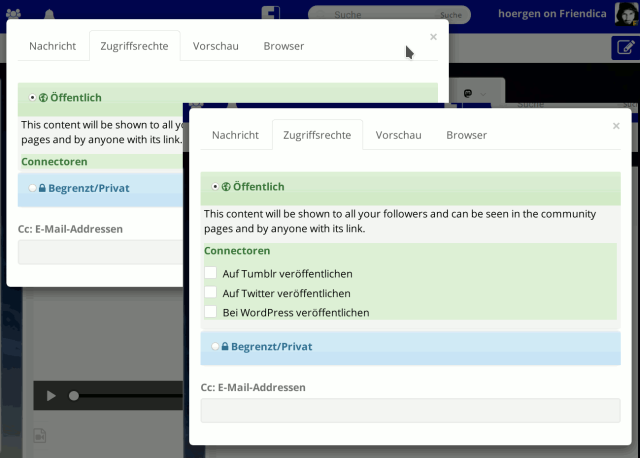The image size is (640, 458).
Task: Click the lock icon beside Begrenzt/Privat in back dialog
Action: tap(42, 188)
